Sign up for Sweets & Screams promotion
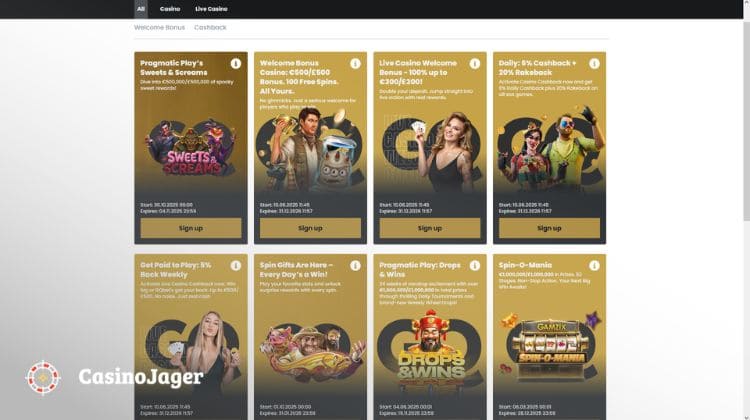The image size is (750, 420). click(x=191, y=228)
